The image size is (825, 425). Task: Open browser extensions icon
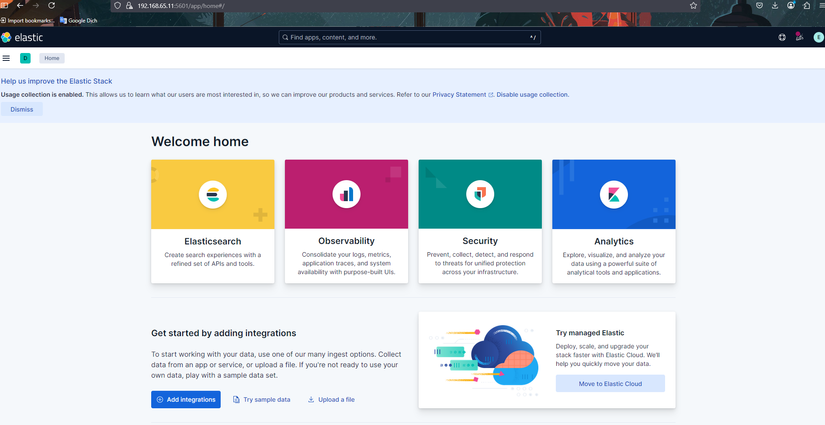click(x=807, y=5)
